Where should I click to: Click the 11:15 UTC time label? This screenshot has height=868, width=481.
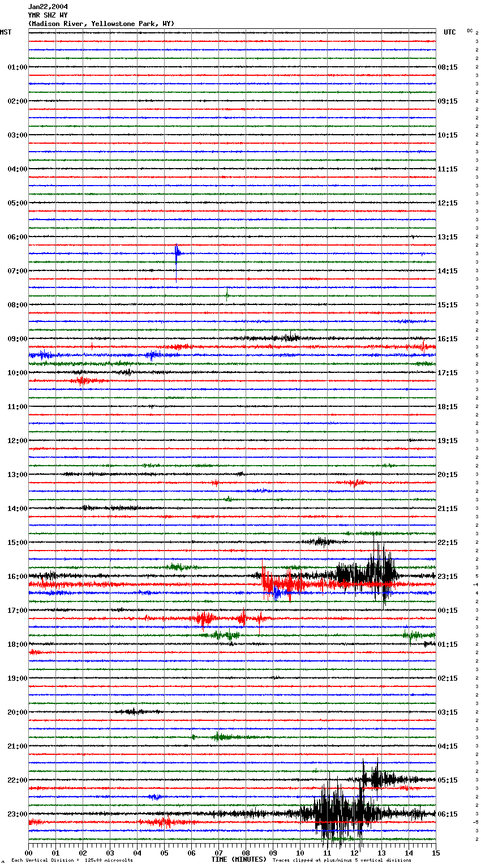pos(448,169)
